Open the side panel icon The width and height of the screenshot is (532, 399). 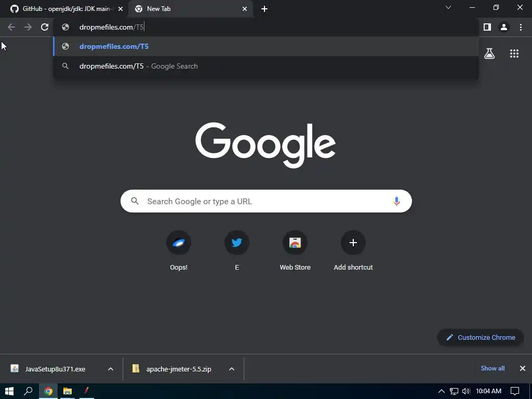coord(487,27)
